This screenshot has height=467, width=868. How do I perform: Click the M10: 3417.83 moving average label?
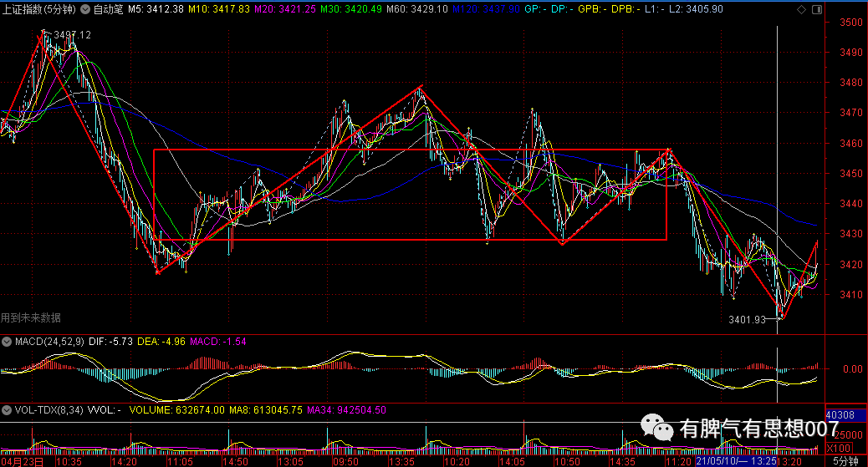tap(218, 9)
